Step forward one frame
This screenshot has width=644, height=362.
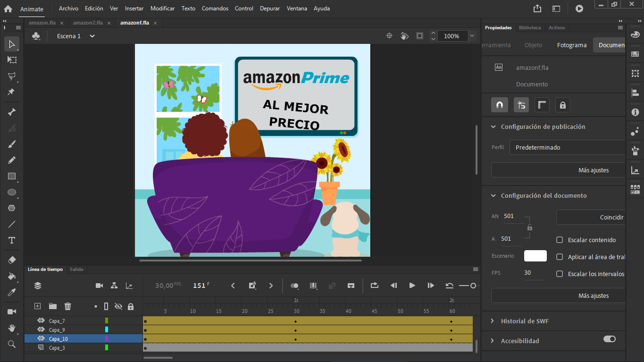pyautogui.click(x=430, y=286)
